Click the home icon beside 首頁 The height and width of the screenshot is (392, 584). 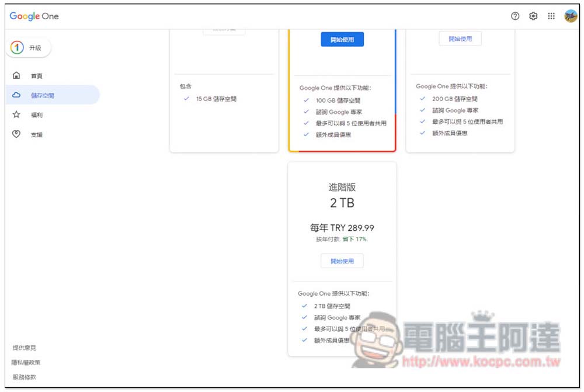(x=16, y=75)
